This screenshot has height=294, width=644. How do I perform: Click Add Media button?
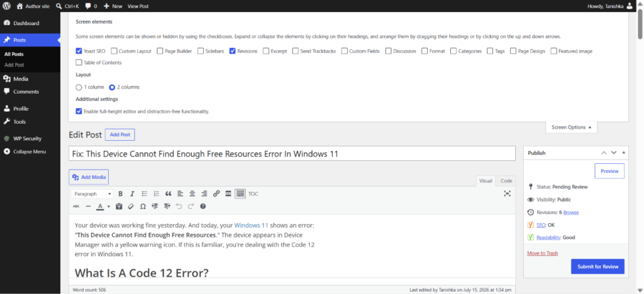[x=89, y=177]
